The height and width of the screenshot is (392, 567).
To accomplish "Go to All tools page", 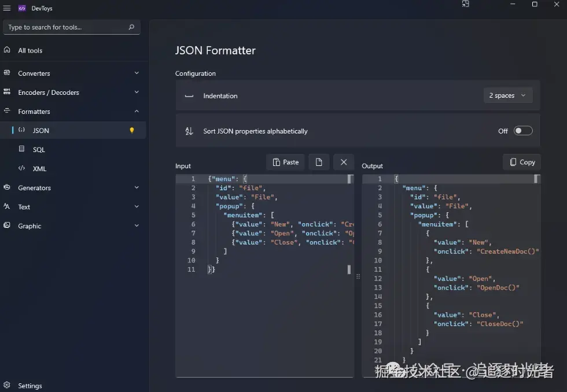I will click(x=73, y=50).
